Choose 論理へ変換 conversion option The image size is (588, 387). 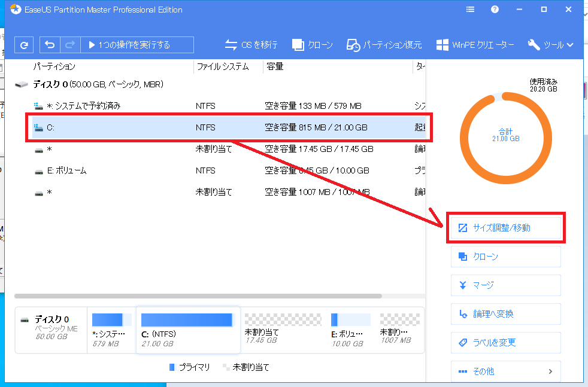505,314
